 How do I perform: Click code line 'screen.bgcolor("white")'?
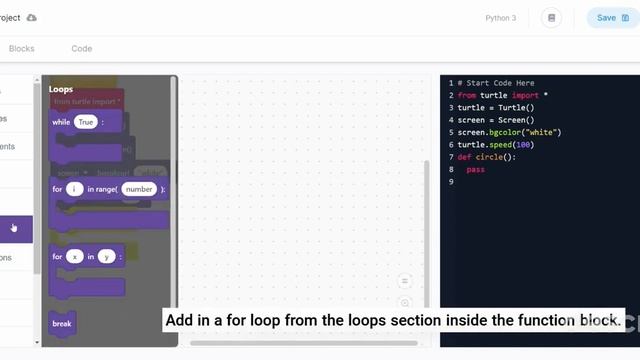coord(509,133)
